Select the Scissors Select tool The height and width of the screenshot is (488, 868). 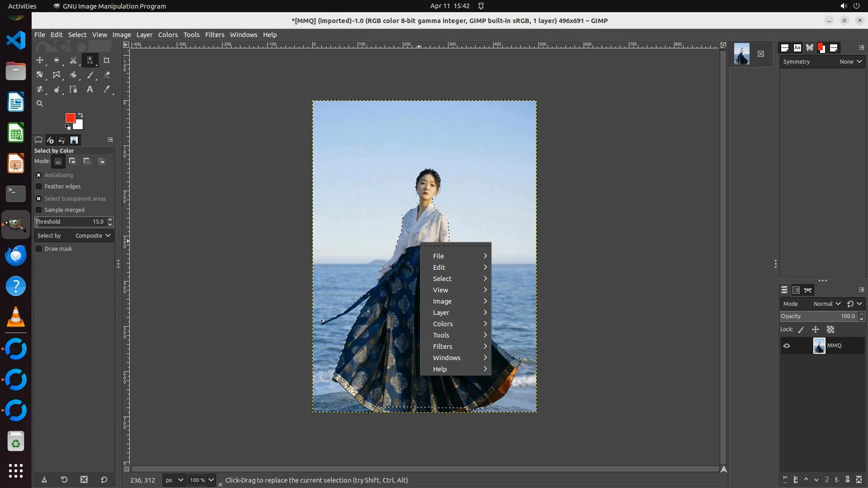[x=73, y=60]
